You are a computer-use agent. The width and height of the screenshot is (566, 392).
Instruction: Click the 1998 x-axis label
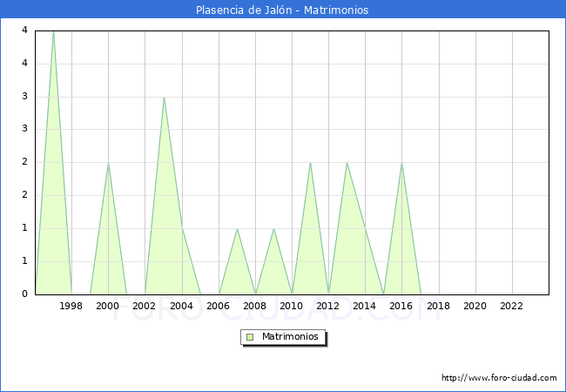pos(71,306)
